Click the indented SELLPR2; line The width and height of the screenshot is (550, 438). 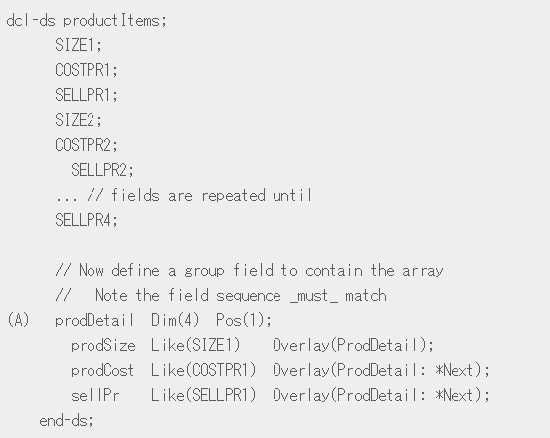coord(102,170)
